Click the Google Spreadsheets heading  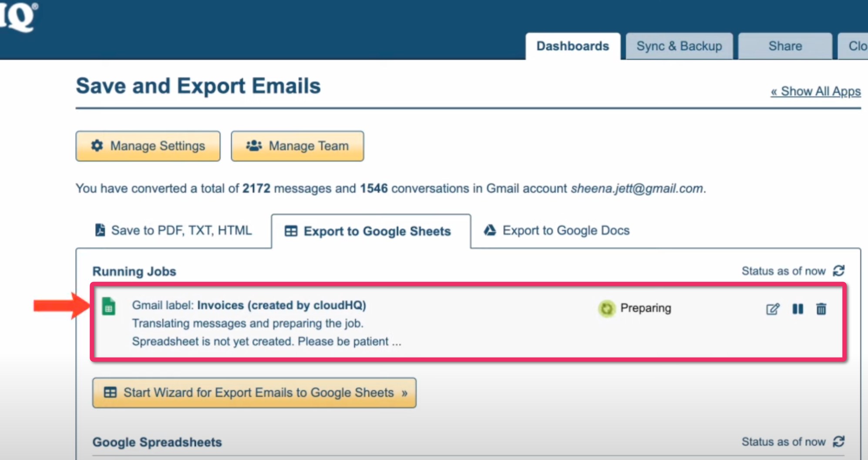coord(157,442)
